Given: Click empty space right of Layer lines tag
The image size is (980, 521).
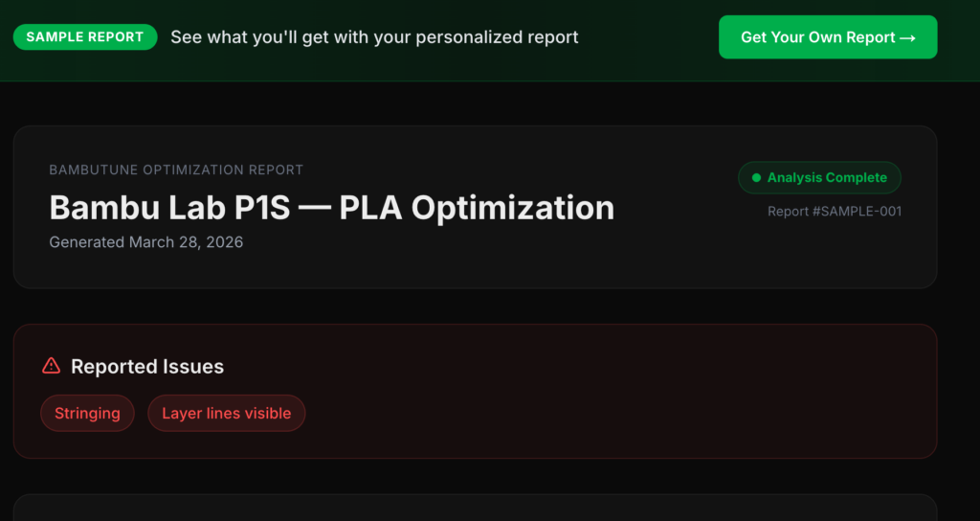Looking at the screenshot, I should click(612, 414).
